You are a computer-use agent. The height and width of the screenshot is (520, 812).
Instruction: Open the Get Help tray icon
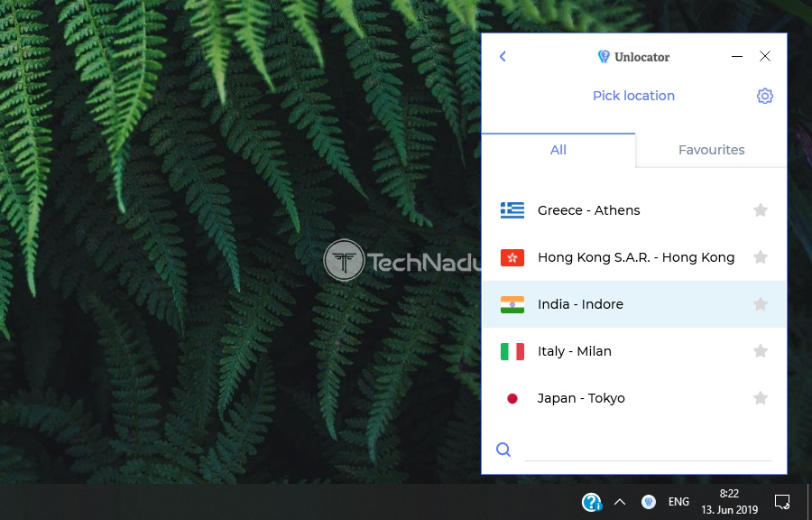(x=591, y=502)
